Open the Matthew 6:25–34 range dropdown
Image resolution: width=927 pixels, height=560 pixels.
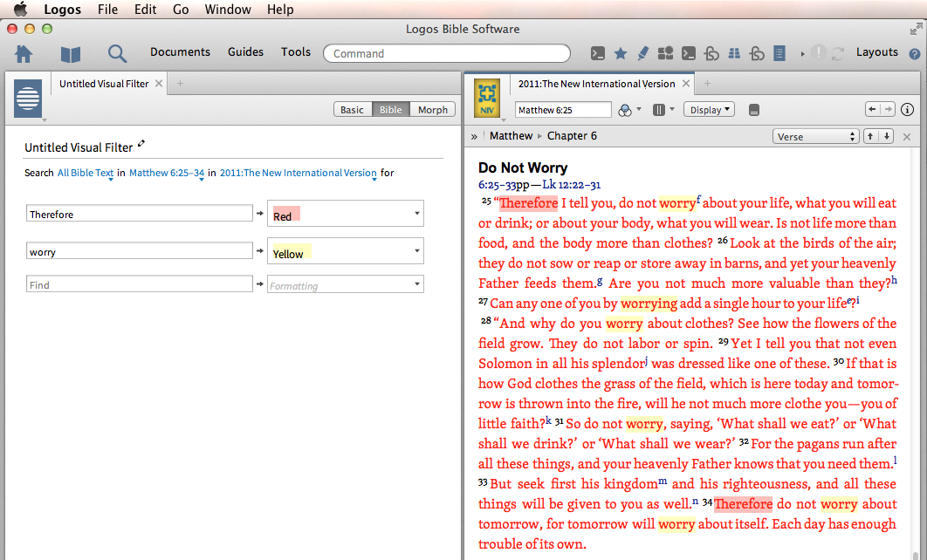(167, 173)
